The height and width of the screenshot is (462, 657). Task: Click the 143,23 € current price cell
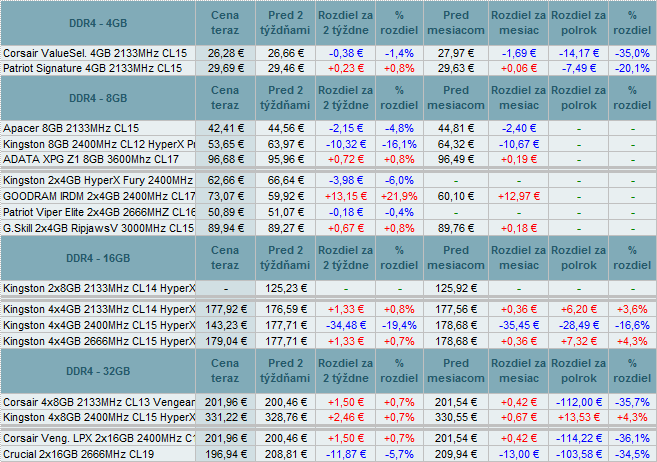coord(225,325)
